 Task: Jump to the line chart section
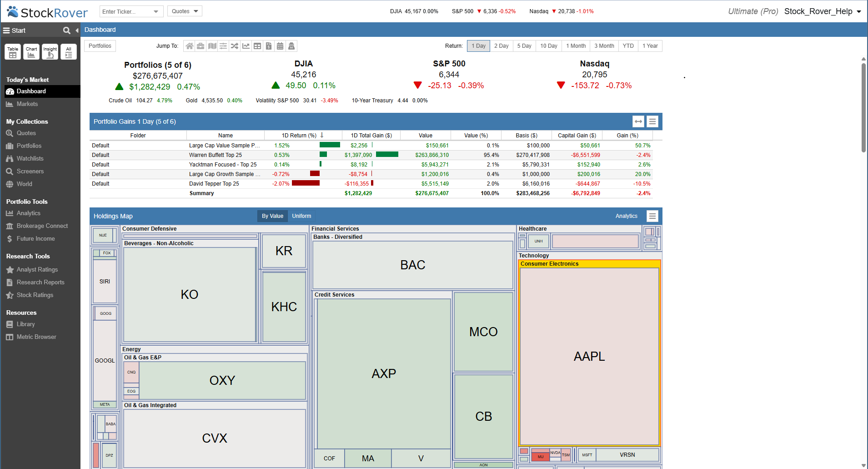pos(246,46)
